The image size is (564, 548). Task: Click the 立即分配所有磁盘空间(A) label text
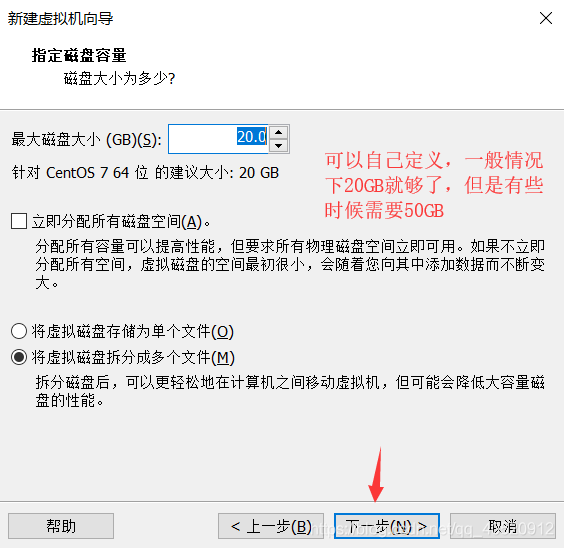point(121,222)
